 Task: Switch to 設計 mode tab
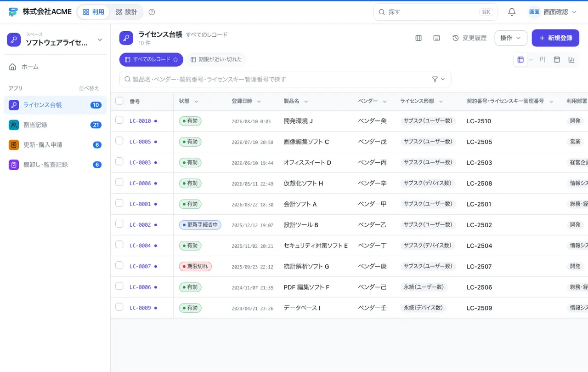126,12
